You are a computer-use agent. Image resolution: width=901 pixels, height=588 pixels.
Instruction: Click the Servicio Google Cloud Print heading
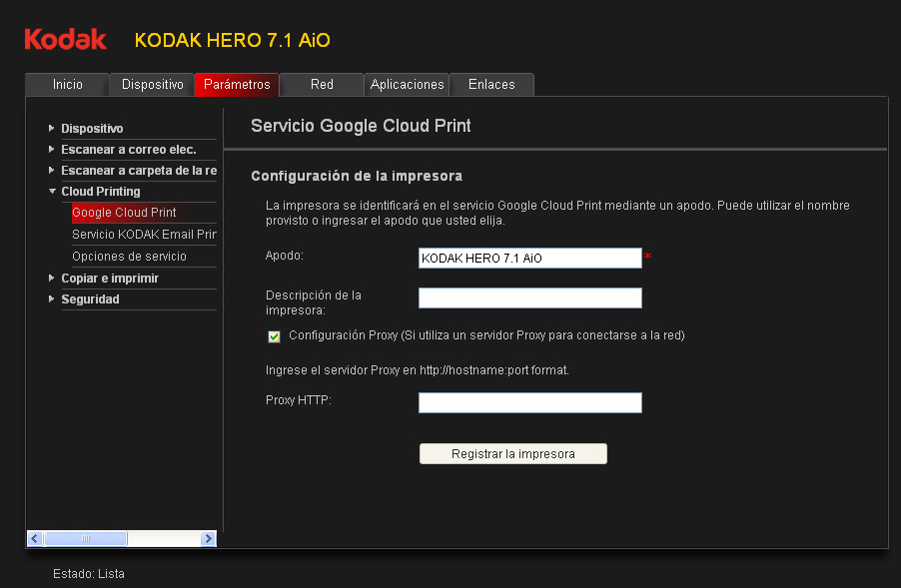point(361,126)
